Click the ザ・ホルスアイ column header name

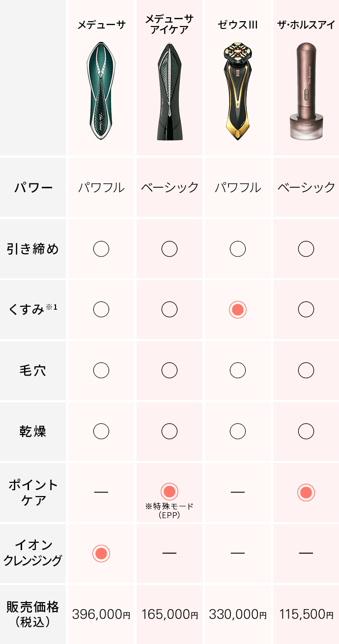[x=306, y=25]
